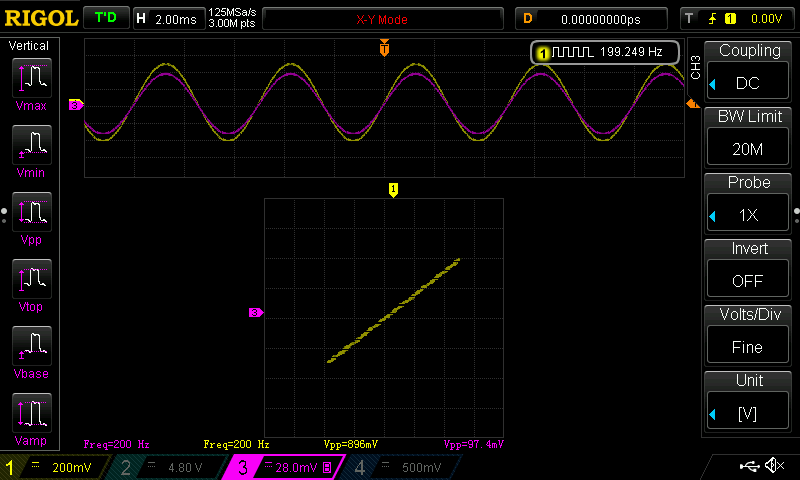The width and height of the screenshot is (800, 480).
Task: Click the channel 3 marker beside XY plot
Action: click(x=256, y=313)
